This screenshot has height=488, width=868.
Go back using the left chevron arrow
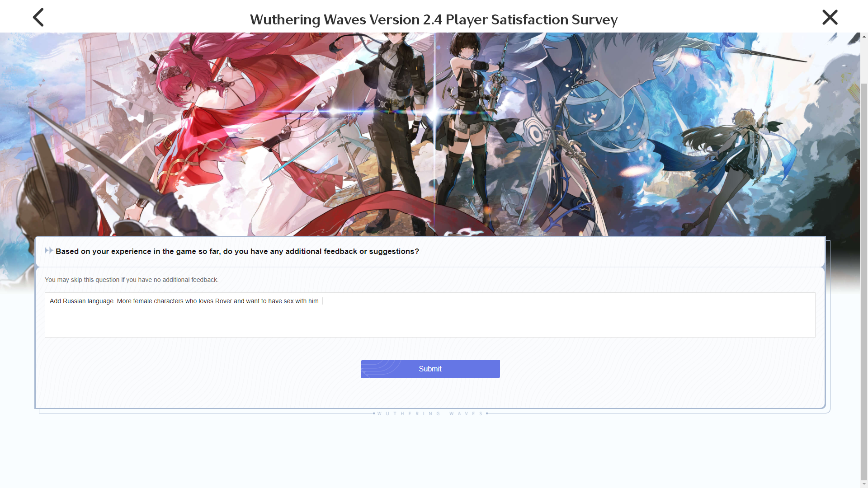38,18
